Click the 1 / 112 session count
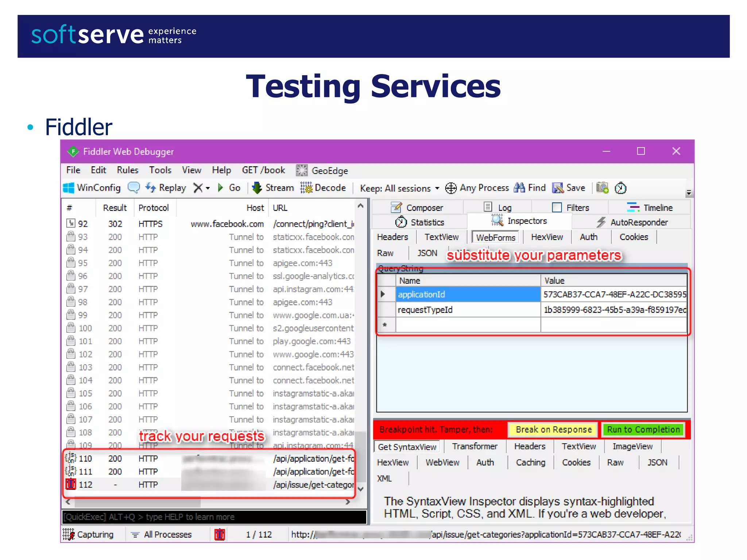747x560 pixels. (259, 534)
